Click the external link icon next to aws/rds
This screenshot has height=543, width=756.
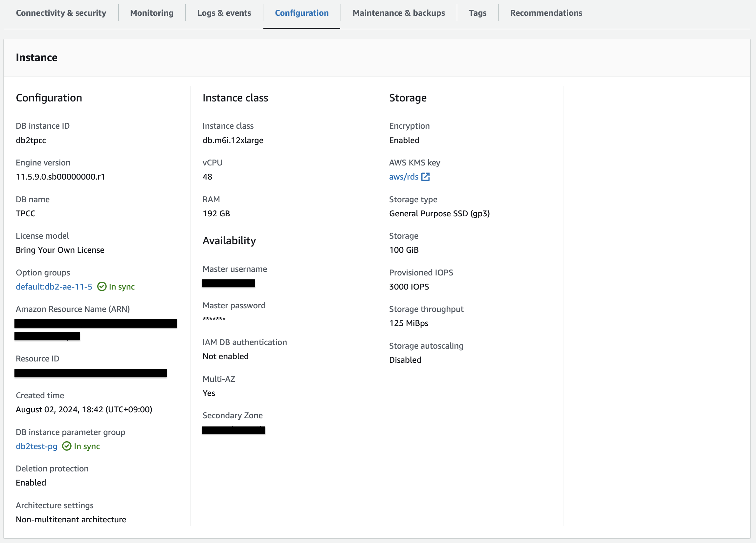point(425,177)
